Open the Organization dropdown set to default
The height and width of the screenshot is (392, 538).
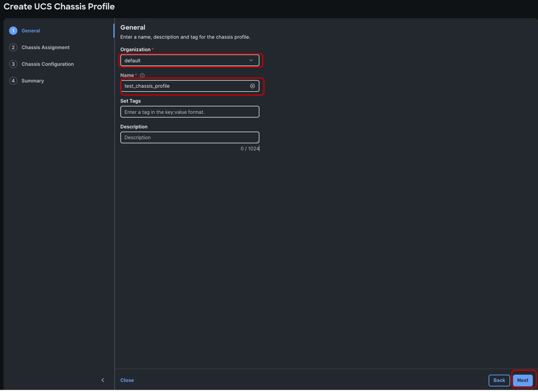[190, 60]
